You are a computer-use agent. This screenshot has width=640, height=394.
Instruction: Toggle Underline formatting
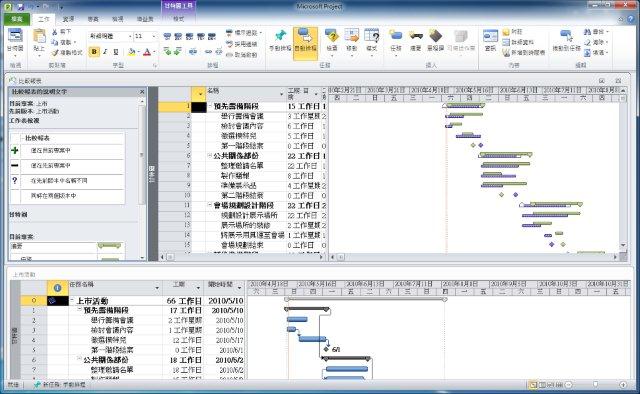(116, 52)
